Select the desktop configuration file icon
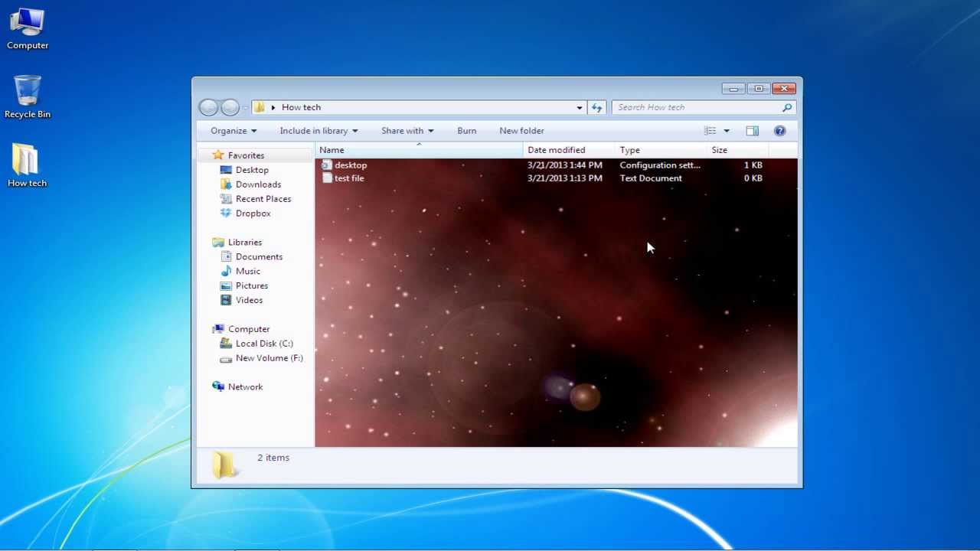Viewport: 980px width, 551px height. [x=327, y=165]
